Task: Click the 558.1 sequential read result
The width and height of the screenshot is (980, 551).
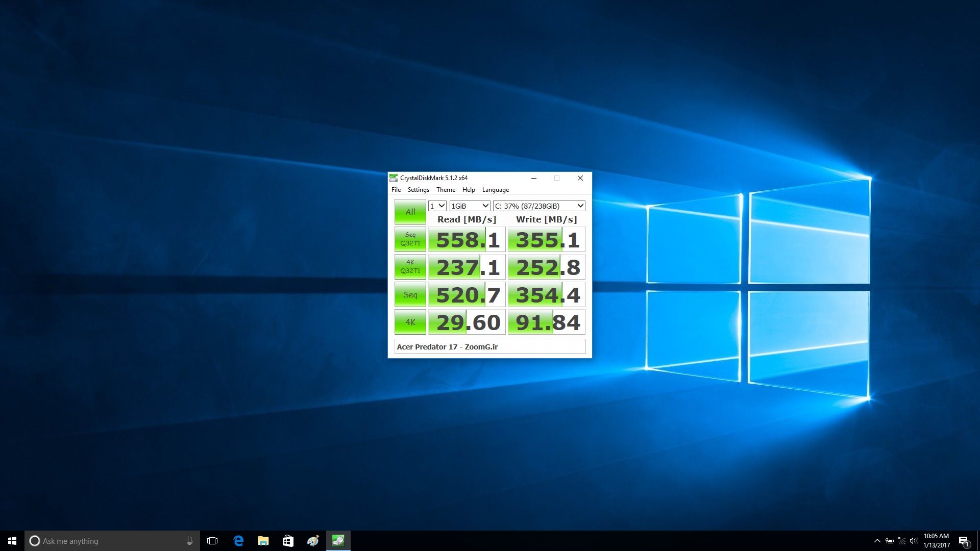Action: pos(467,239)
